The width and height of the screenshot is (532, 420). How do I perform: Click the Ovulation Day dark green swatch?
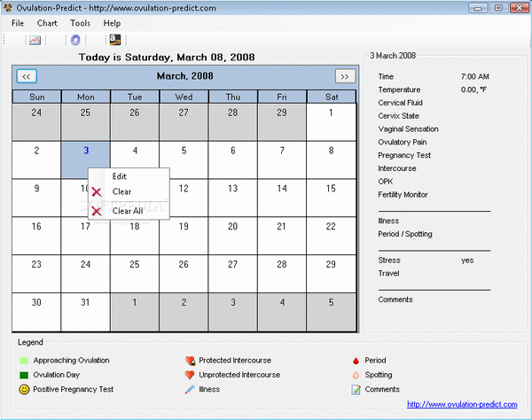coord(24,375)
